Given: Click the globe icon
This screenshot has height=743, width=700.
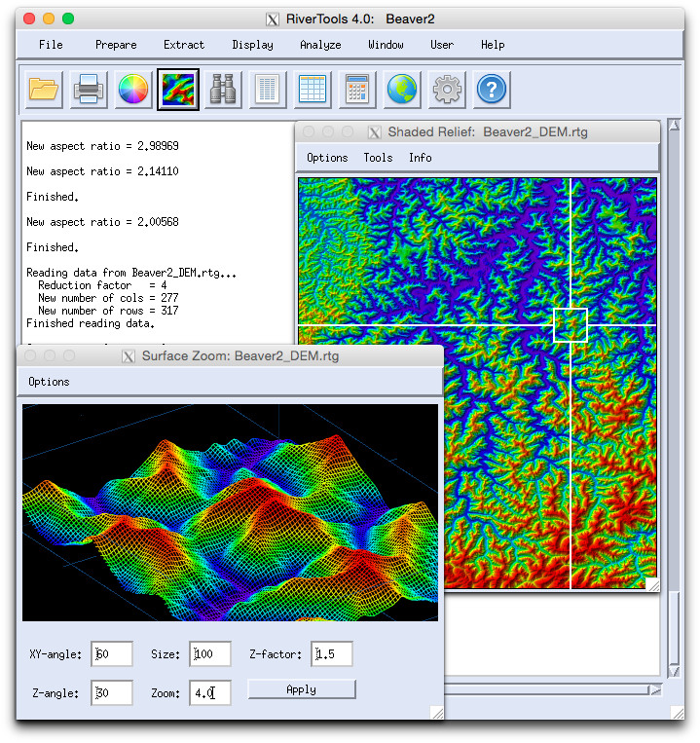Looking at the screenshot, I should pos(402,91).
